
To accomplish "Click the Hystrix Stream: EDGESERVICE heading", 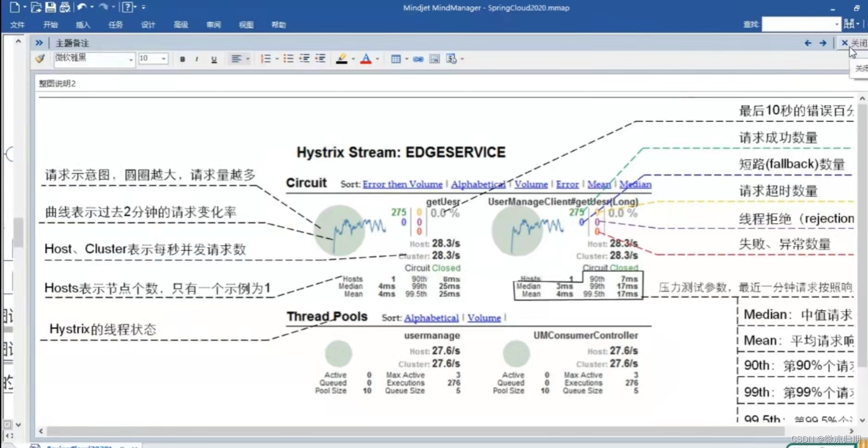I will 401,152.
